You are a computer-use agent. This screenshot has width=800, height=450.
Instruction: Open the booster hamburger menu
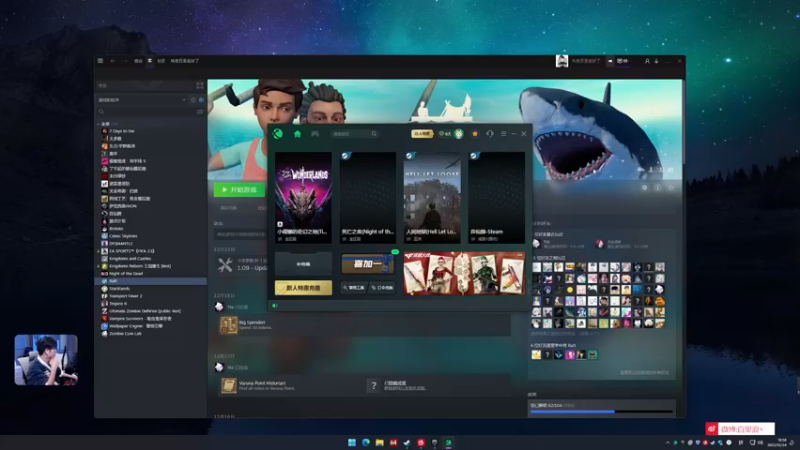point(504,134)
